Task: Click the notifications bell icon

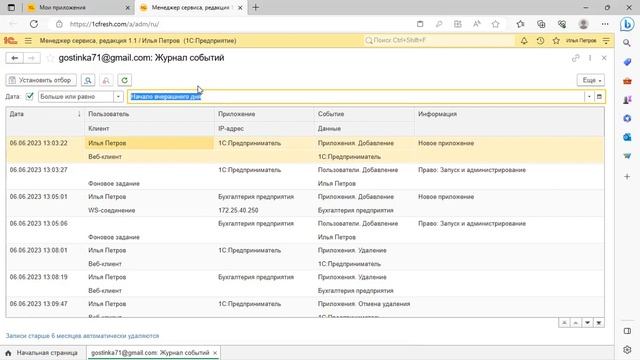Action: click(524, 40)
